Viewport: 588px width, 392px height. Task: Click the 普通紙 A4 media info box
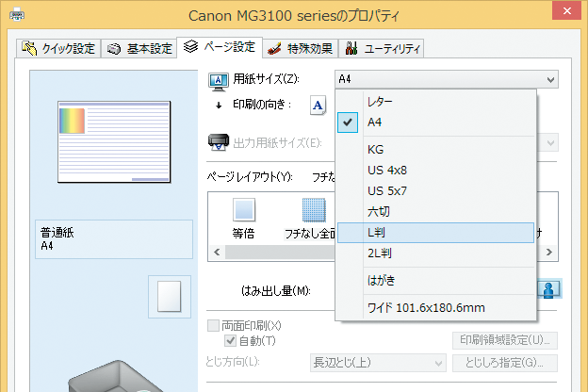(x=114, y=239)
